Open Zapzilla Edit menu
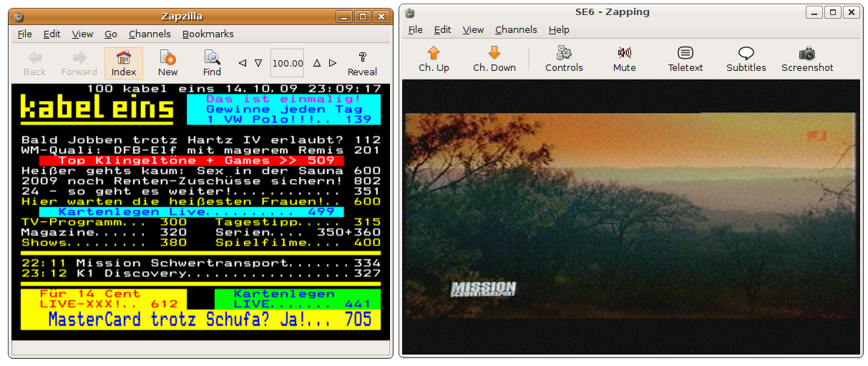Image resolution: width=868 pixels, height=366 pixels. pos(52,34)
